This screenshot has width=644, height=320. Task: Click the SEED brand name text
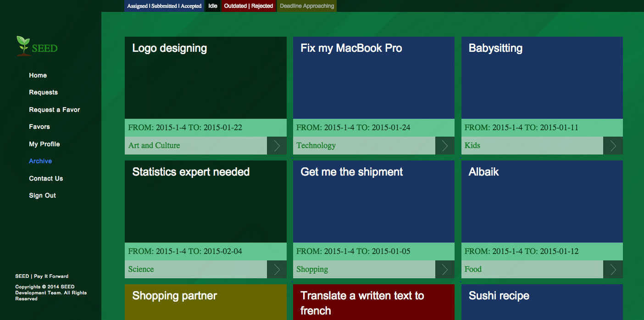click(44, 48)
